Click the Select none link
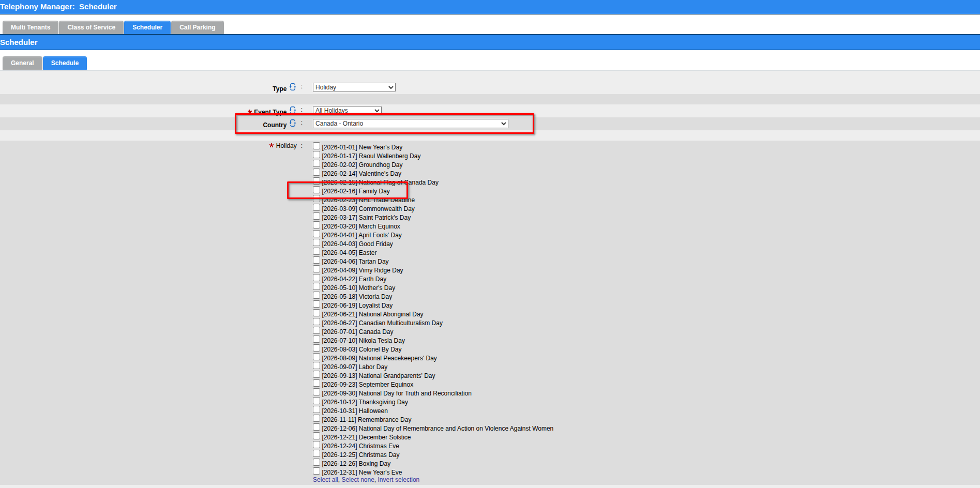 tap(358, 480)
